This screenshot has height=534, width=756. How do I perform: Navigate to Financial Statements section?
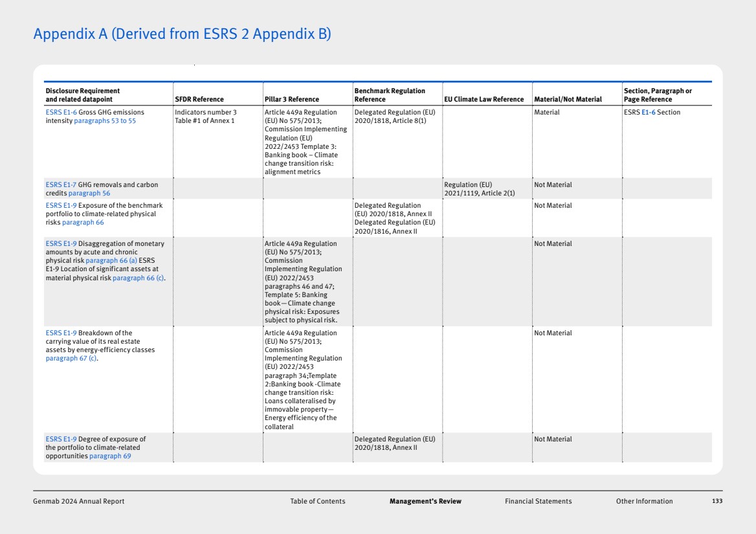click(x=538, y=501)
